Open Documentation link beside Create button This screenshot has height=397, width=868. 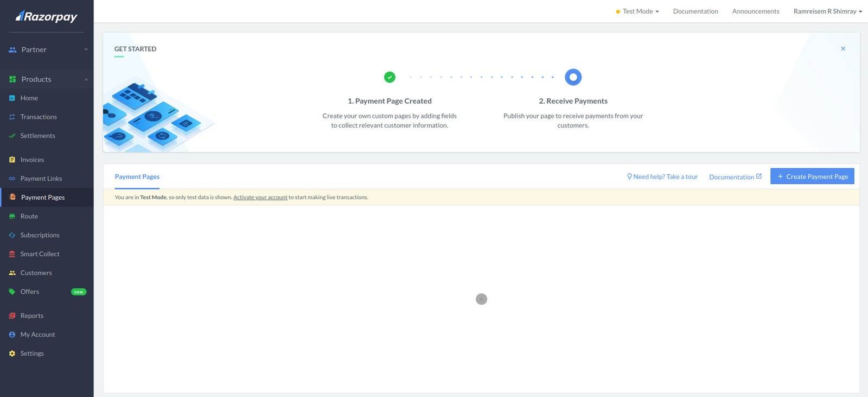coord(735,177)
